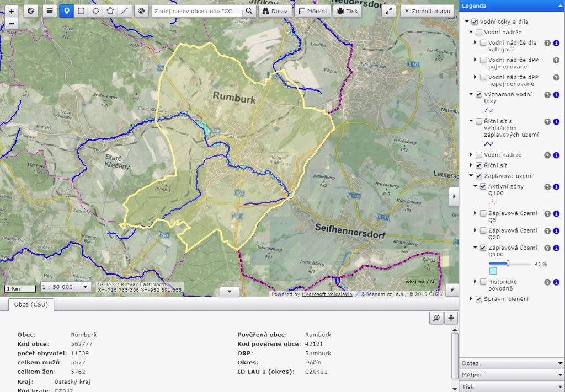Viewport: 565px width, 392px height.
Task: Click the Legenda panel header
Action: (x=511, y=6)
